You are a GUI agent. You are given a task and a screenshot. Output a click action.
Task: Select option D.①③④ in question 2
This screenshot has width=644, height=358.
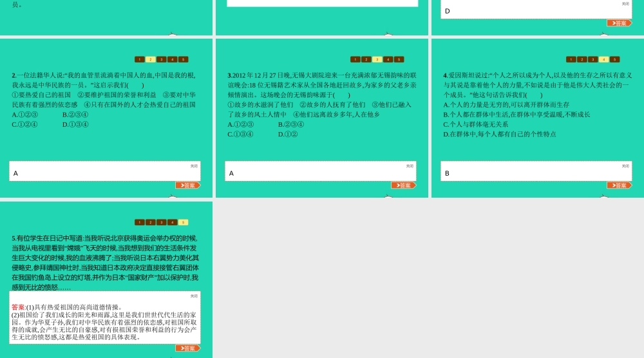[75, 124]
